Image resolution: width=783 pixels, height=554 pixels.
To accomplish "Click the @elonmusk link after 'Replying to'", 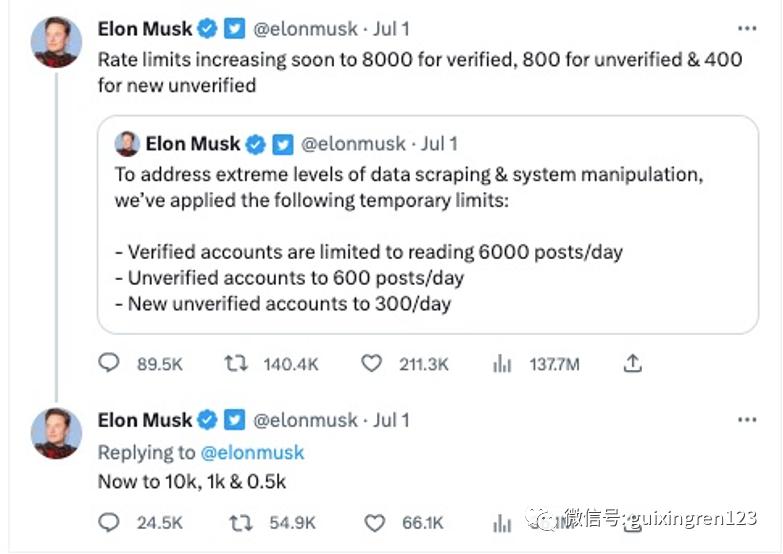I will (x=253, y=452).
